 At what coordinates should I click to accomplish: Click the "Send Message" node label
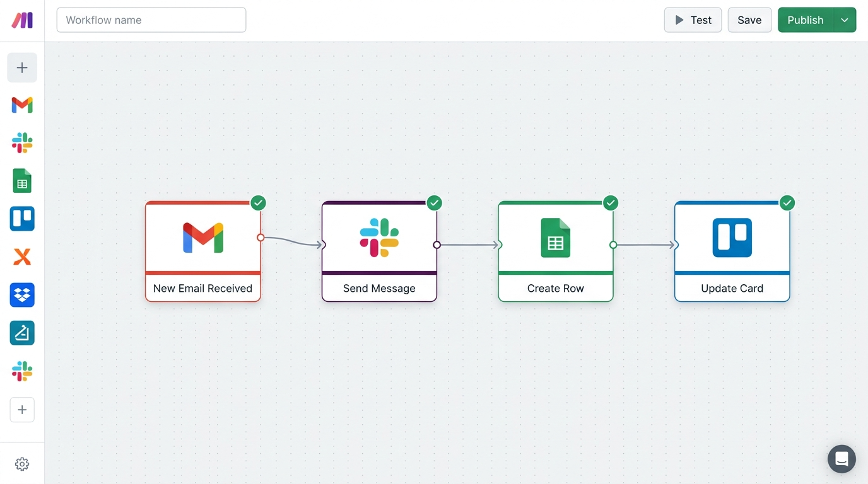click(379, 289)
